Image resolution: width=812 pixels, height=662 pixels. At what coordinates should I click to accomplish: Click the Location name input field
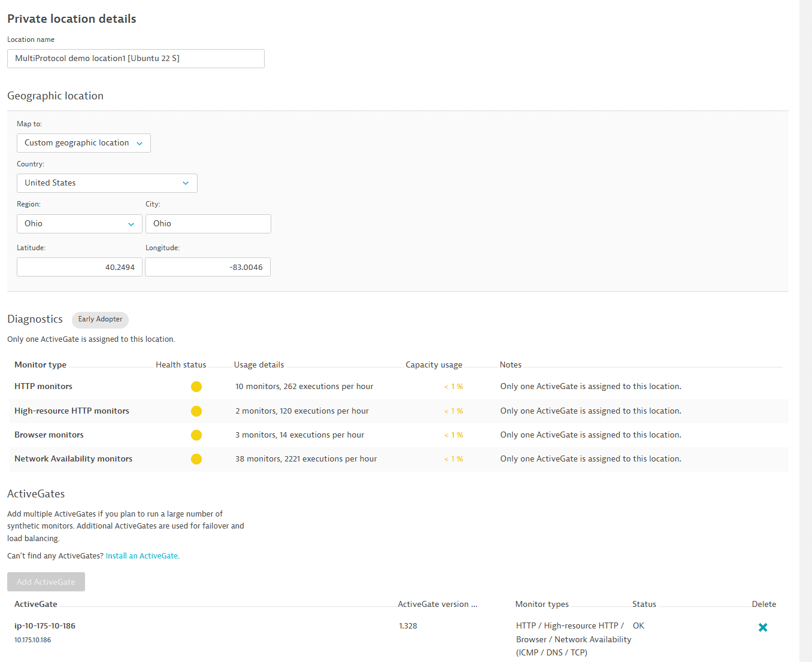pos(135,59)
